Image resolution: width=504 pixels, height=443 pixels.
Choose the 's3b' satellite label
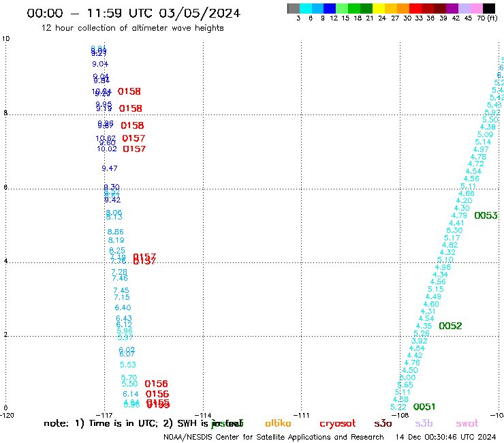point(424,423)
